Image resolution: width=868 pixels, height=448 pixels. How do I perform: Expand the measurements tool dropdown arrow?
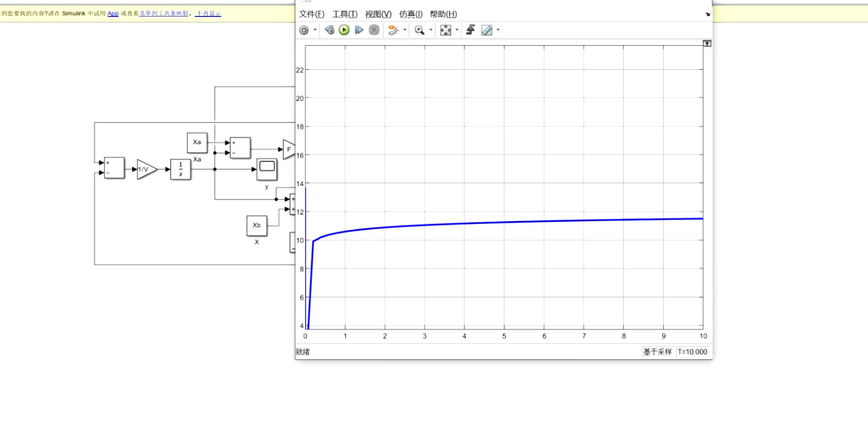tap(497, 30)
